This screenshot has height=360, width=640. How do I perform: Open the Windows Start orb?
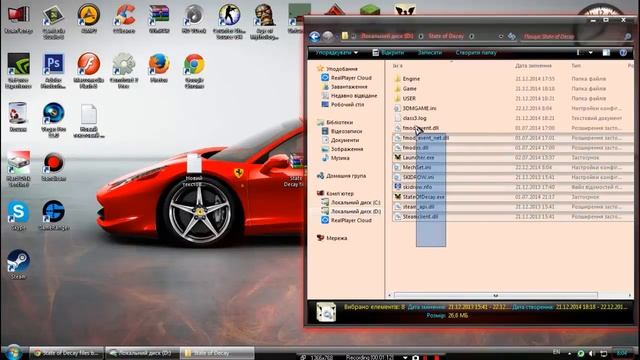(13, 353)
